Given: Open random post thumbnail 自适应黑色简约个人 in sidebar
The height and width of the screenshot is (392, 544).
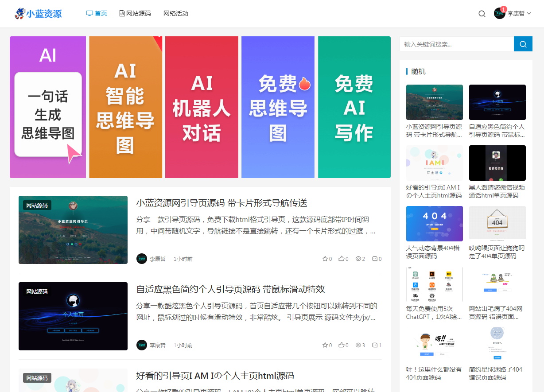Looking at the screenshot, I should [x=497, y=102].
